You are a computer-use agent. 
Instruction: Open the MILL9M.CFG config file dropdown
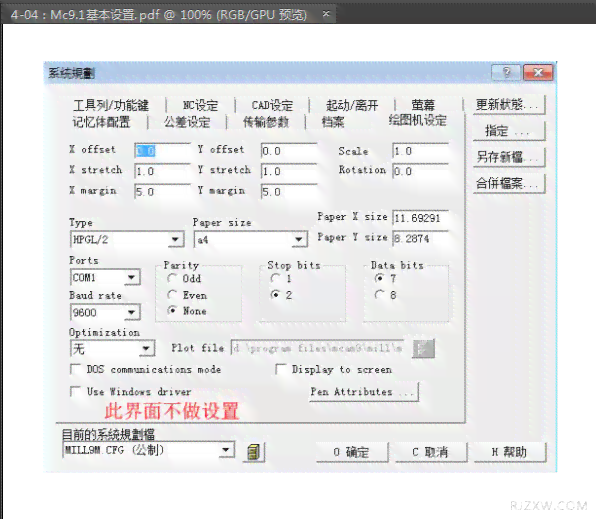click(x=226, y=450)
